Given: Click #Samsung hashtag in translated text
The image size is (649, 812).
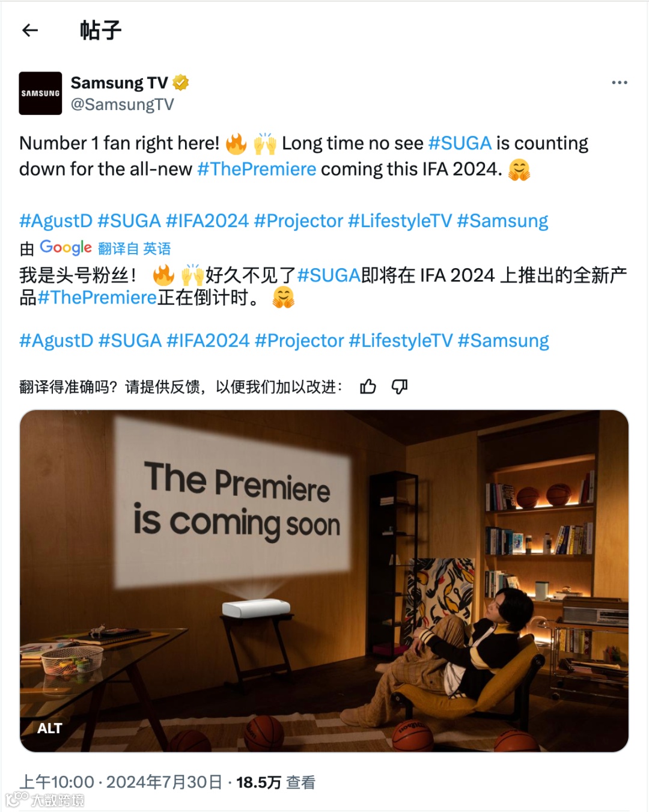Looking at the screenshot, I should tap(504, 340).
